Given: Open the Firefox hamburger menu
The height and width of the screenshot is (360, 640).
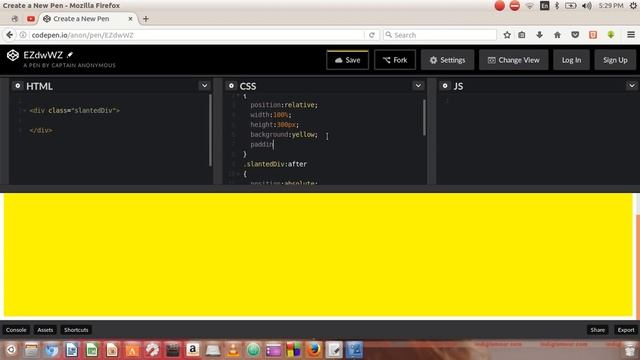Looking at the screenshot, I should (x=631, y=35).
